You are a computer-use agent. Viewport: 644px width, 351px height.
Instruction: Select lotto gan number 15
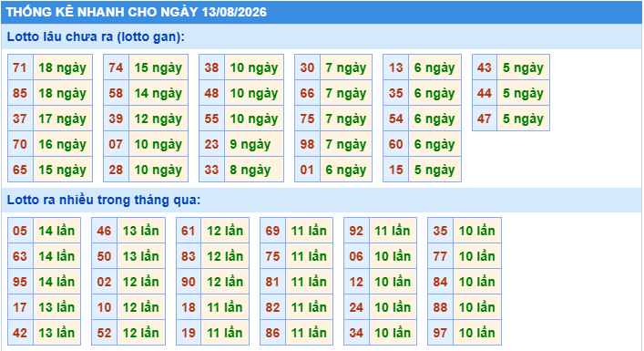396,170
